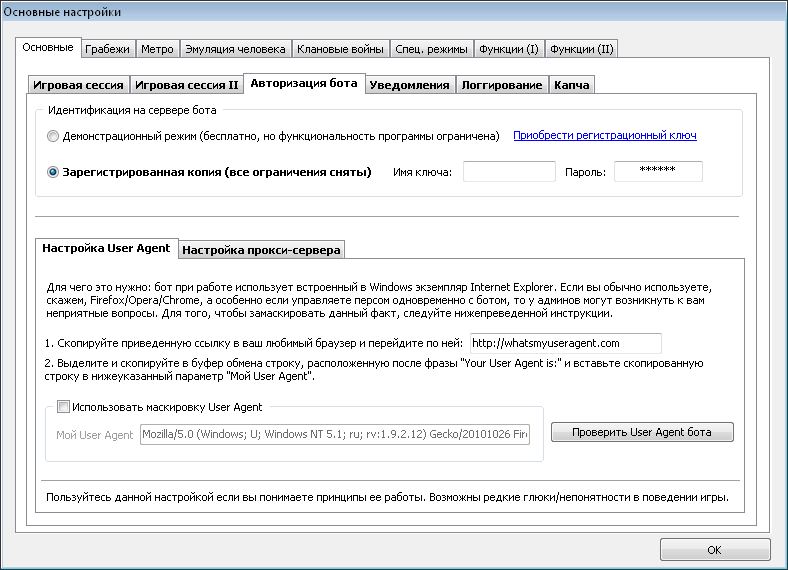
Task: Open the Логгирование sub-tab
Action: coord(502,85)
